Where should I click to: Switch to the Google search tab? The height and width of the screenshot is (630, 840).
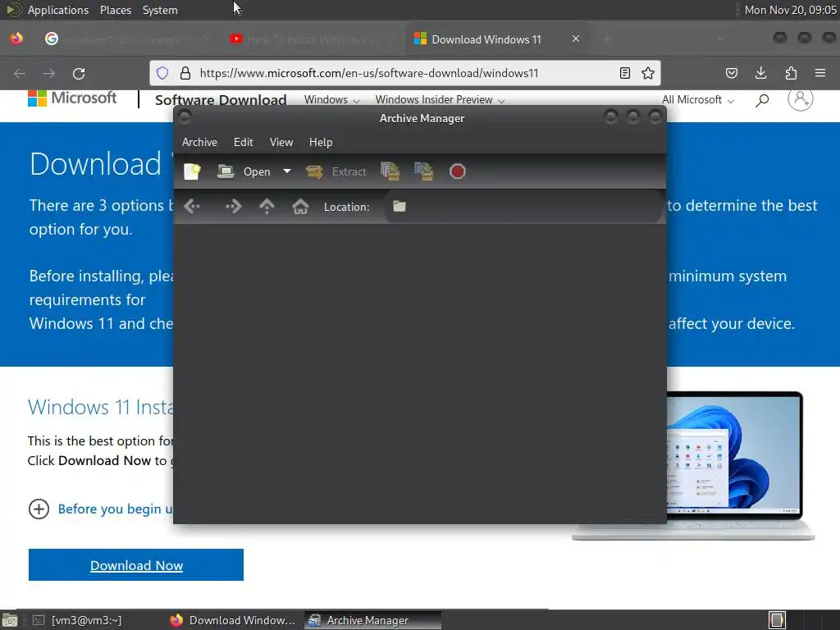pos(127,39)
